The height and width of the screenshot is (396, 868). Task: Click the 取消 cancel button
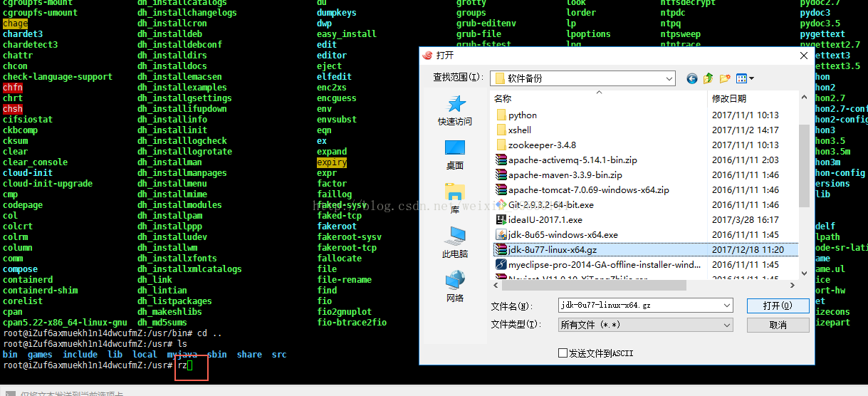(x=778, y=325)
